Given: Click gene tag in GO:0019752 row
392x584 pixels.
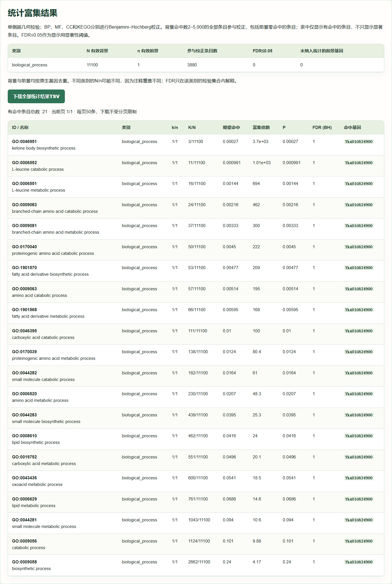Looking at the screenshot, I should click(359, 457).
